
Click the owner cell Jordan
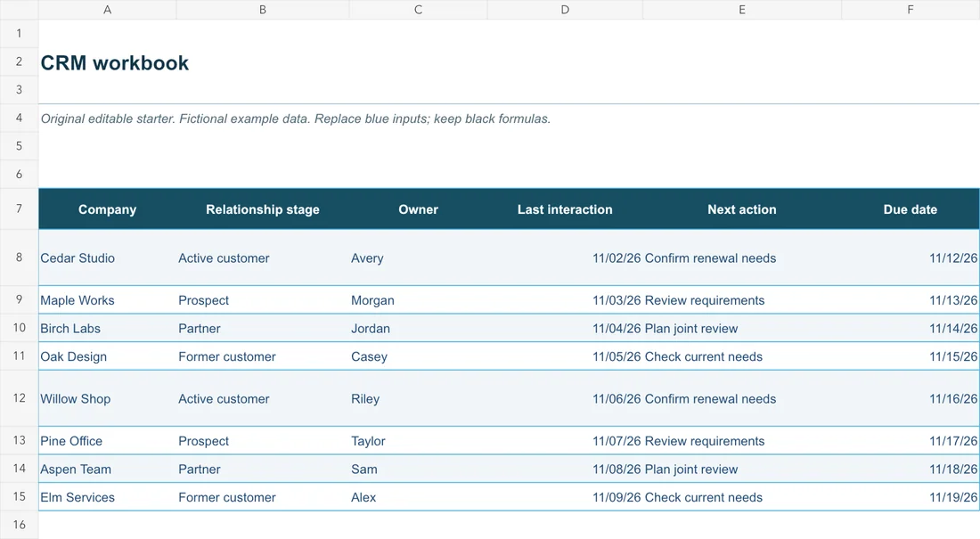tap(418, 328)
